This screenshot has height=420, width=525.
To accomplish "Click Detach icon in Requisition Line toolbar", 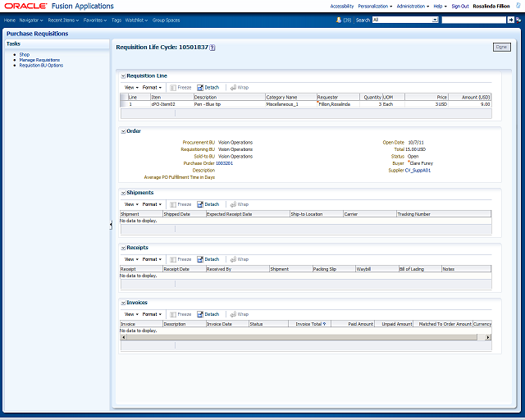I will click(x=200, y=88).
